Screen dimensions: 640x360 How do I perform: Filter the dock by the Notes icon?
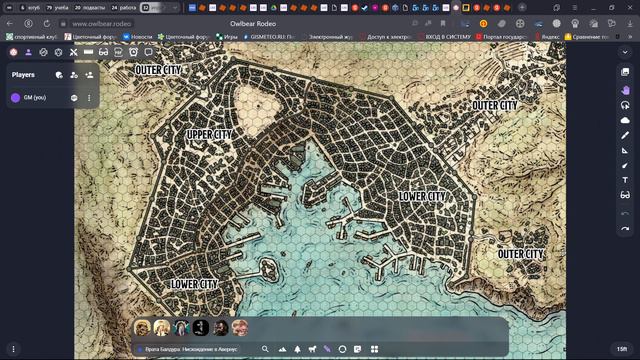[x=358, y=349]
